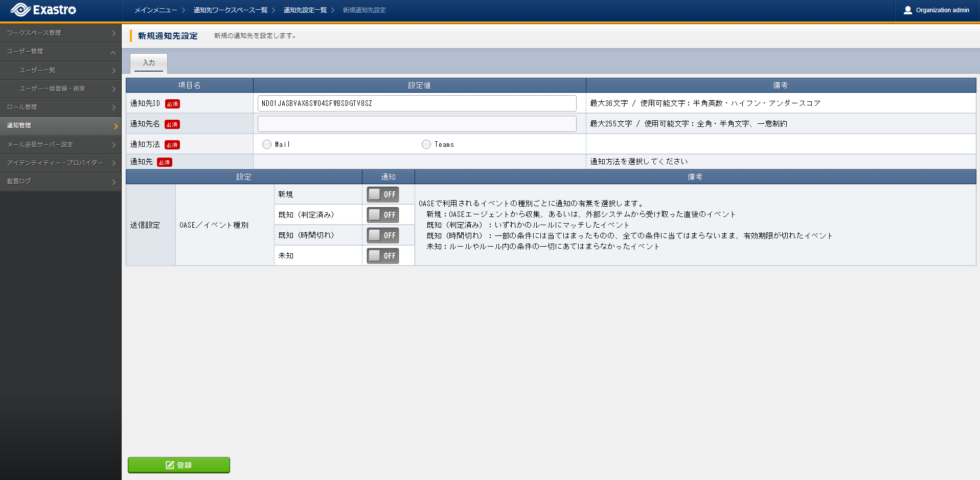Go to メインメニュー breadcrumb link
This screenshot has height=480, width=980.
pyautogui.click(x=155, y=10)
